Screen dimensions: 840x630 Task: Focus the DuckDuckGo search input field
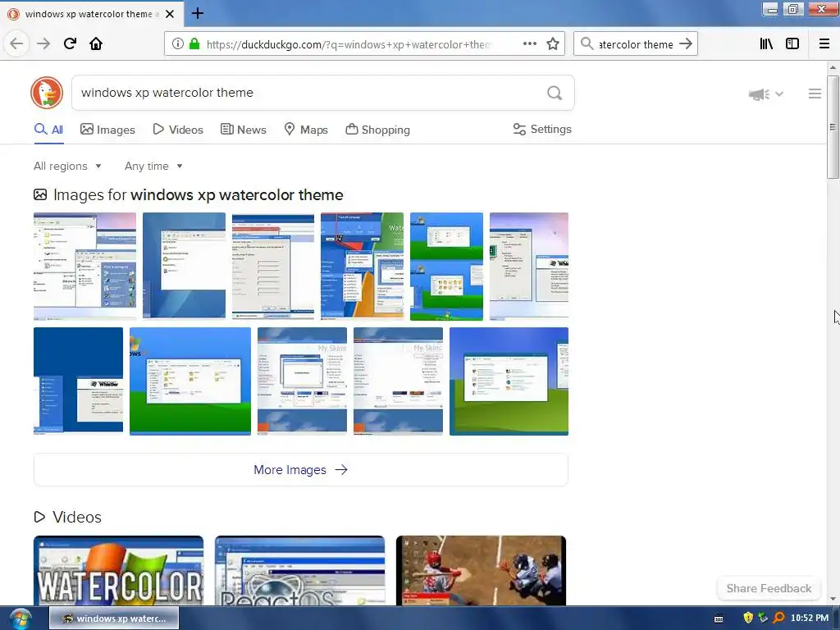(308, 93)
